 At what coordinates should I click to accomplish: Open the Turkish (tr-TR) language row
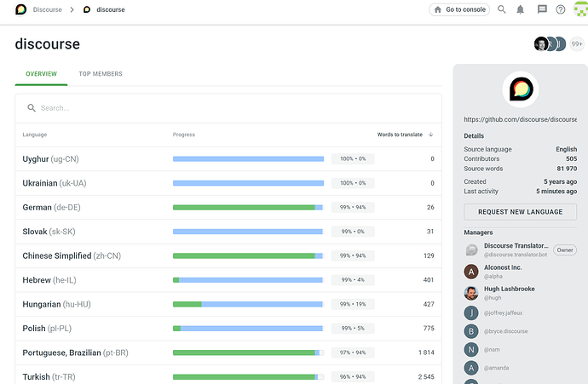(x=228, y=375)
